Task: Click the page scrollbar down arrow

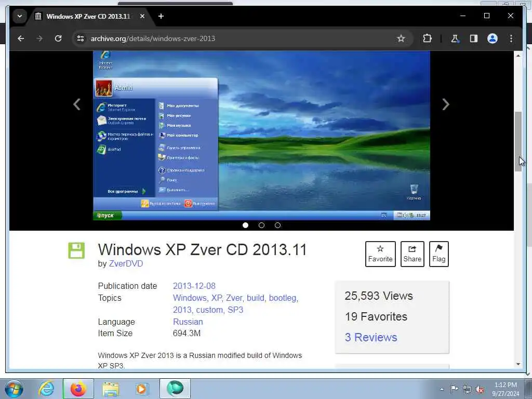Action: tap(518, 364)
